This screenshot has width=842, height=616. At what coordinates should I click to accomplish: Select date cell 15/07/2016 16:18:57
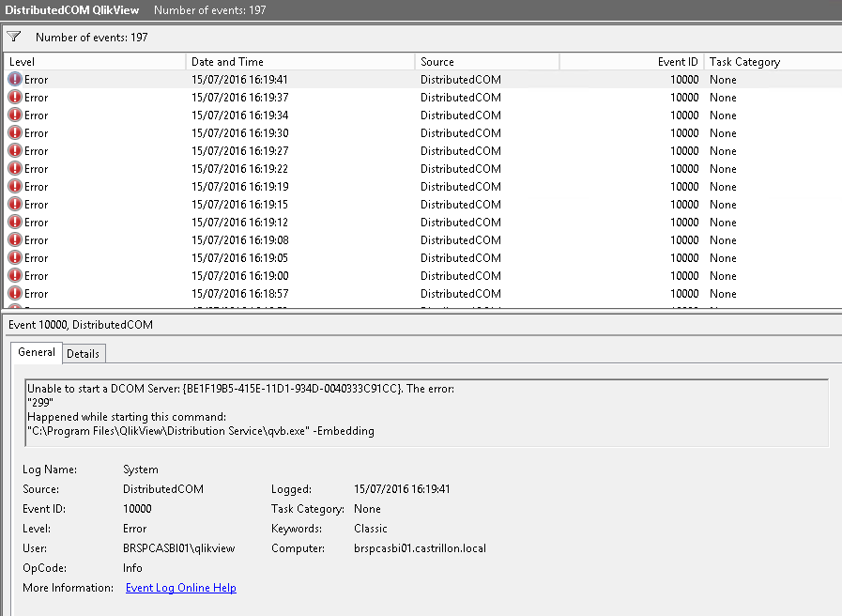(239, 293)
